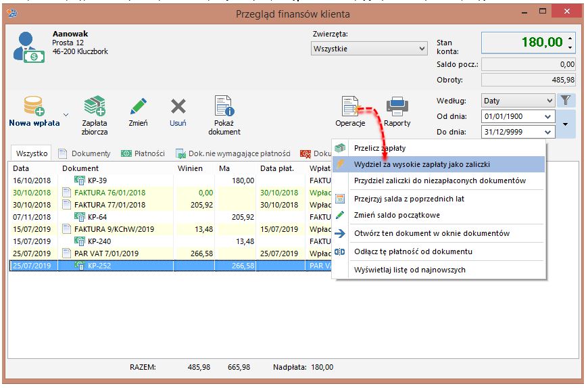Click cash icon next to KP-252
588x388 pixels.
coord(80,266)
